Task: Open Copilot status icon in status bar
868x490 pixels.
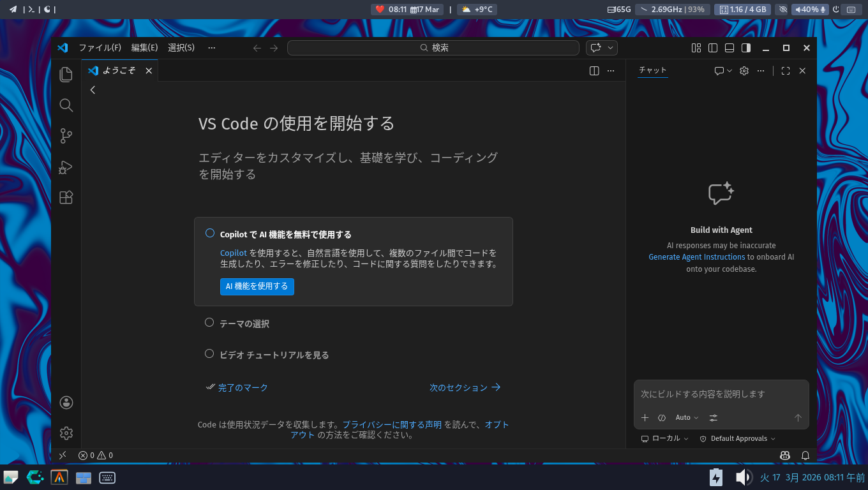Action: click(x=785, y=456)
